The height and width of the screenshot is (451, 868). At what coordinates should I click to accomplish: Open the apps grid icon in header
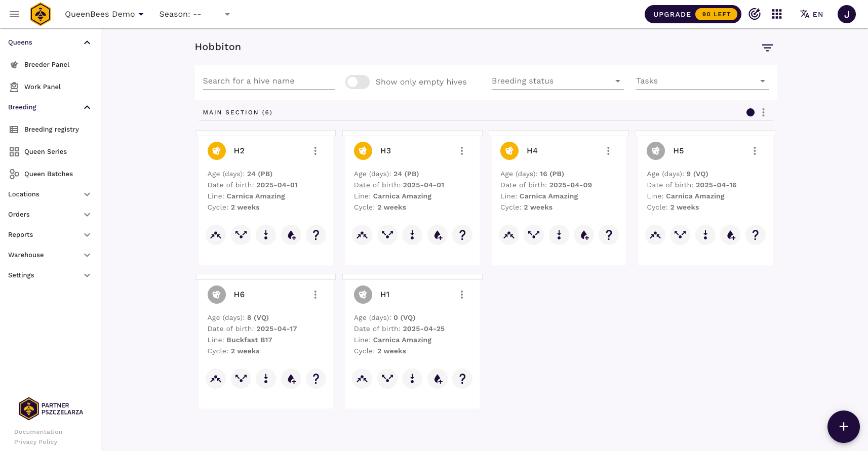(x=777, y=14)
